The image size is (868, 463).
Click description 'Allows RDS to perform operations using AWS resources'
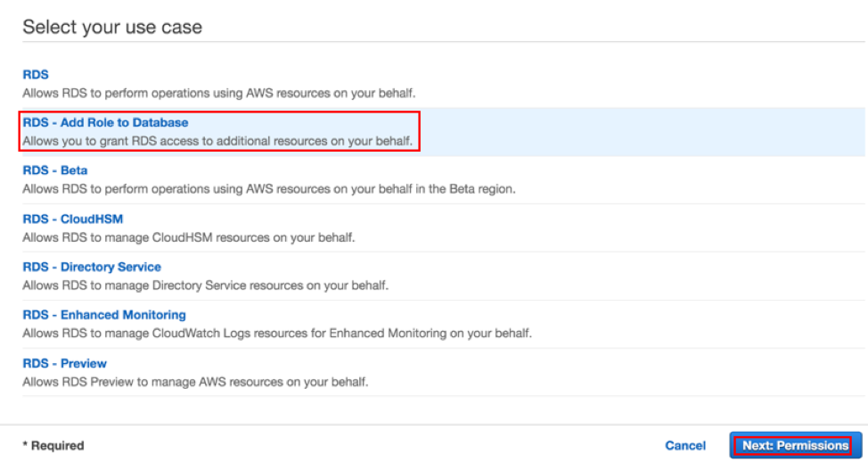coord(218,93)
